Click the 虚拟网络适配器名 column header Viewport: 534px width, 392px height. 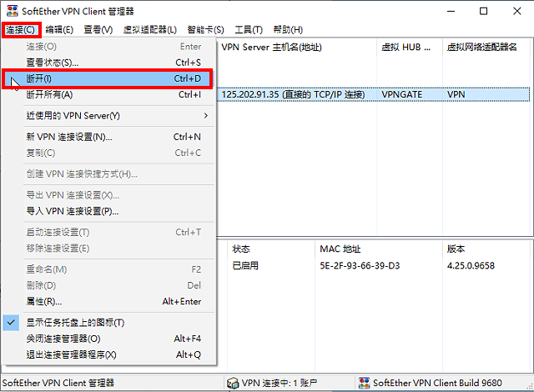tap(486, 47)
